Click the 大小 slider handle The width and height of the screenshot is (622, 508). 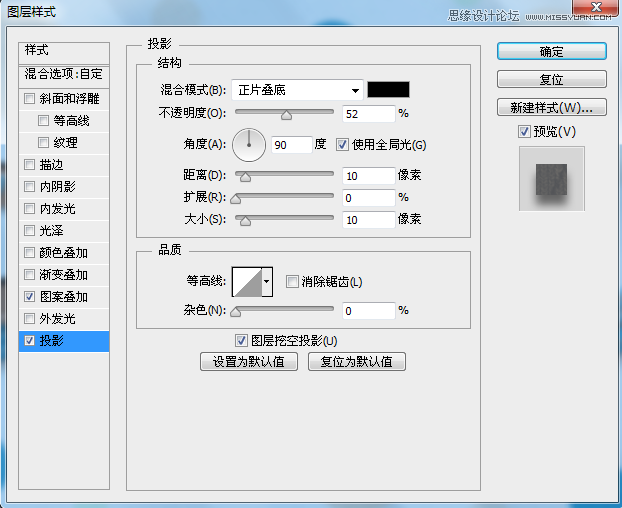(x=246, y=221)
